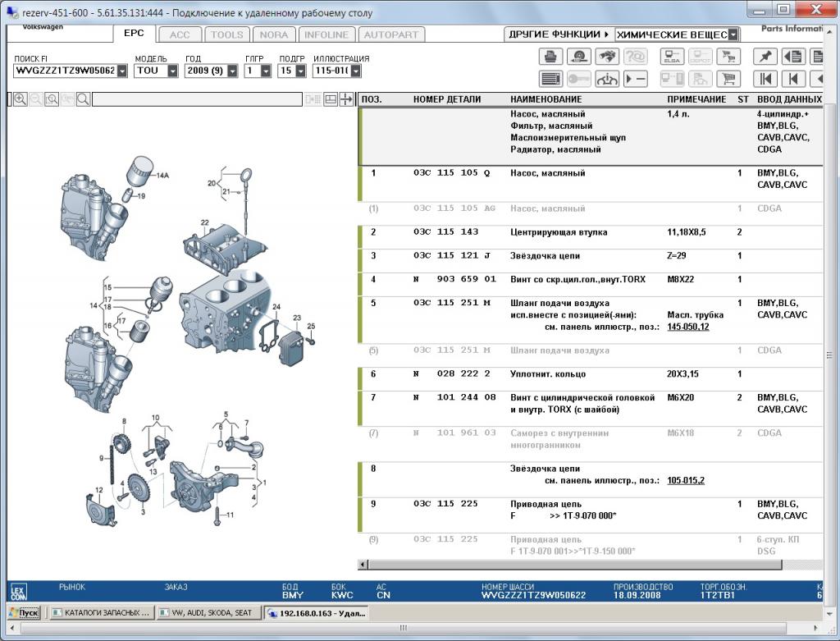Viewport: 840px width, 641px height.
Task: Jump to first using double-bar arrow icon
Action: (765, 79)
